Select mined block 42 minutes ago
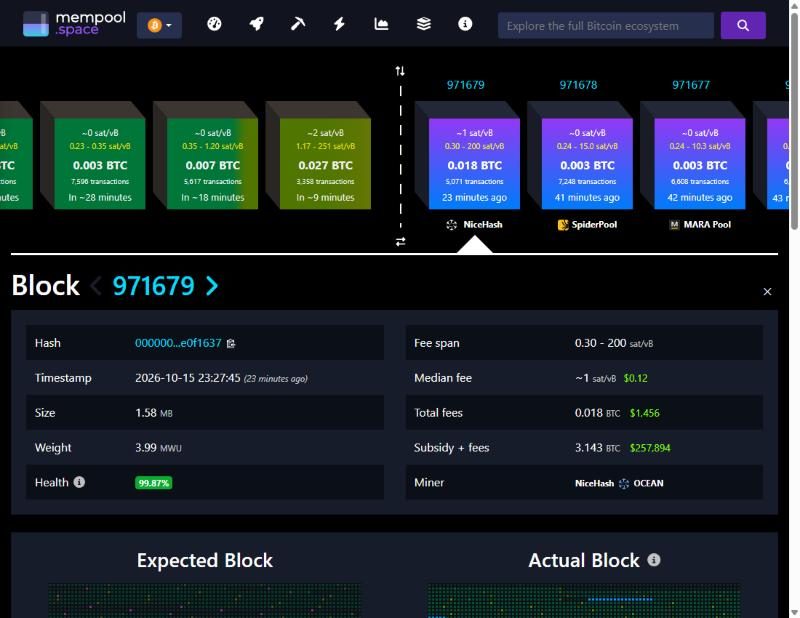 click(x=700, y=164)
